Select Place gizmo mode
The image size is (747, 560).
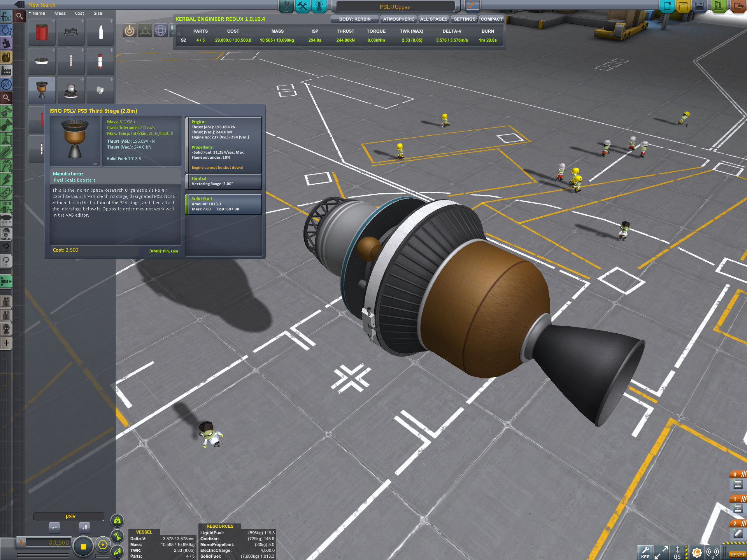point(130,31)
